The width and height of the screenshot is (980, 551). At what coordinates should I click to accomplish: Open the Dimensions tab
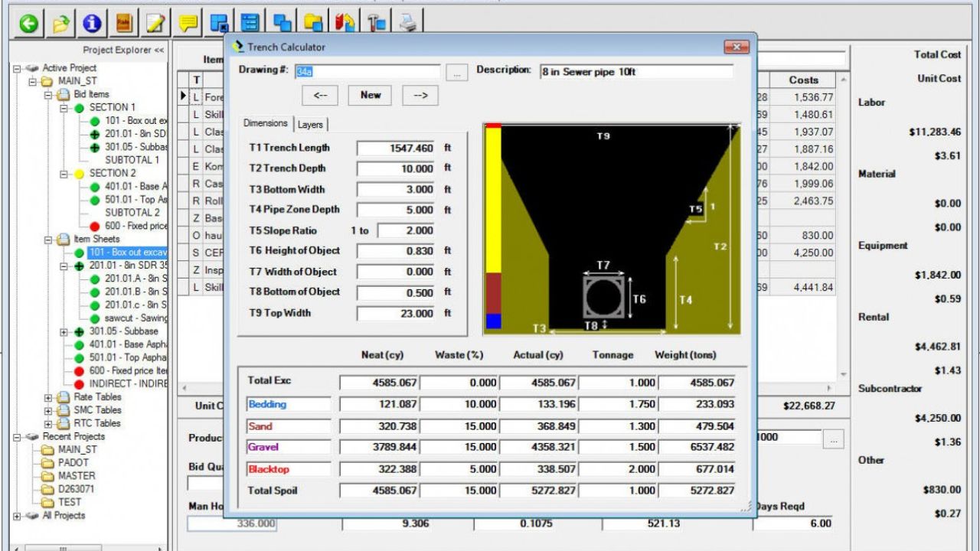click(266, 123)
